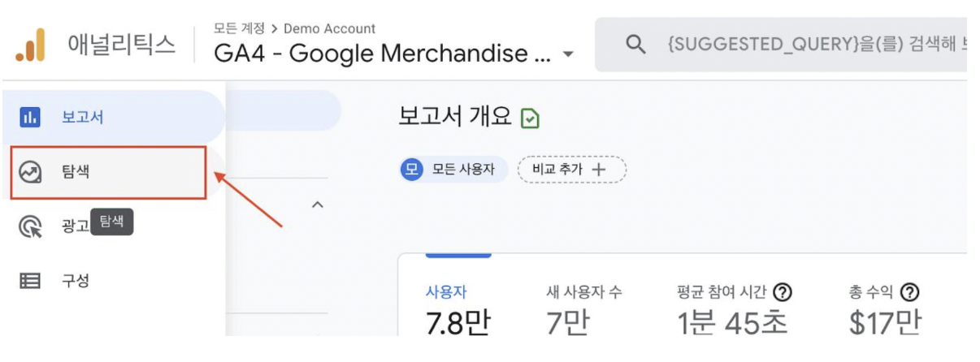Open GA4 - Google Merchandise property picker
Screen dimensions: 980x362
pyautogui.click(x=395, y=54)
